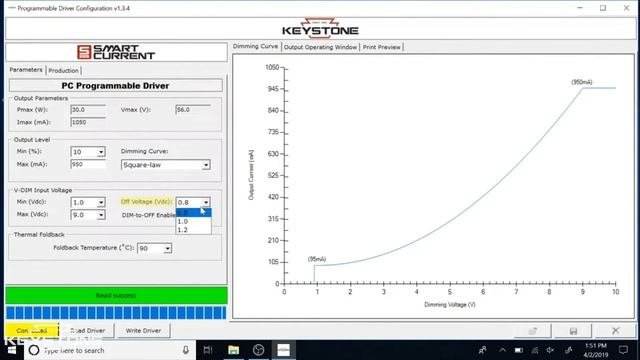Click the Read Driver button
The image size is (640, 360).
(87, 330)
